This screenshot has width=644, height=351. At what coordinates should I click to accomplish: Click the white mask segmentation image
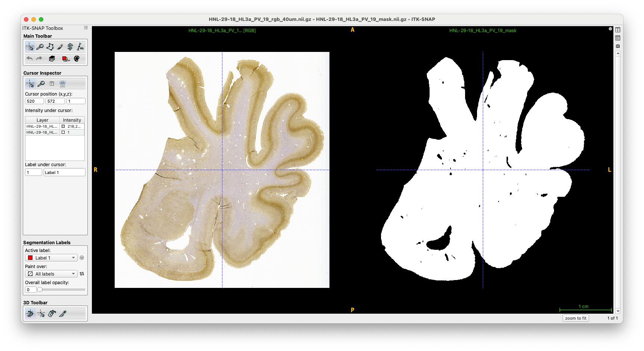coord(483,170)
